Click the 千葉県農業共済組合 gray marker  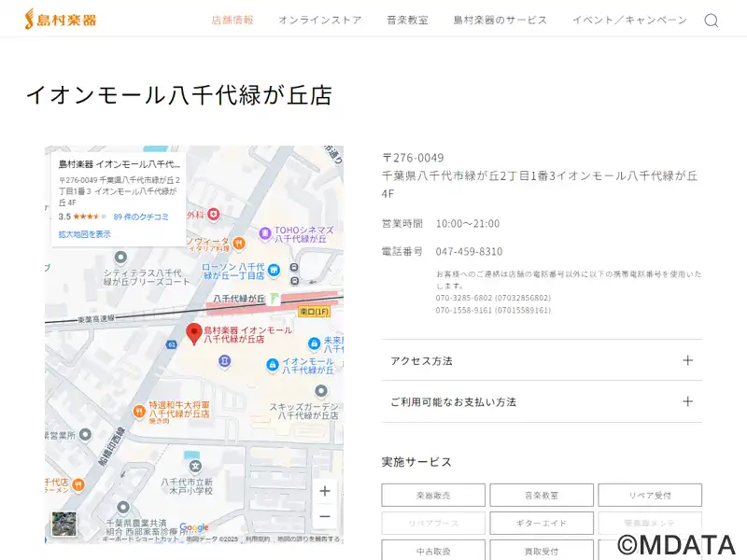point(123,507)
